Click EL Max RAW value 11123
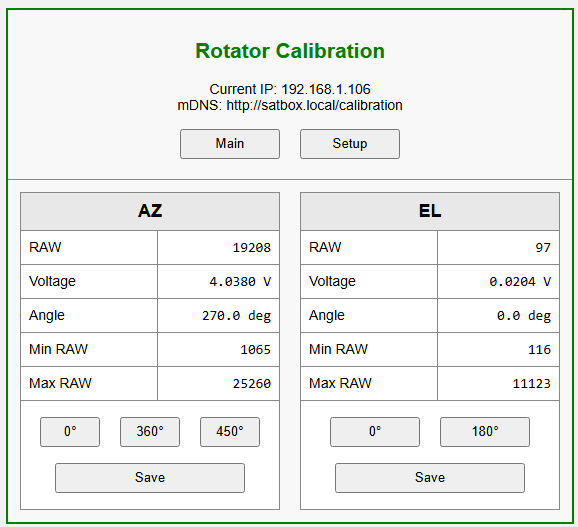Screen dimensions: 578x527 (532, 384)
